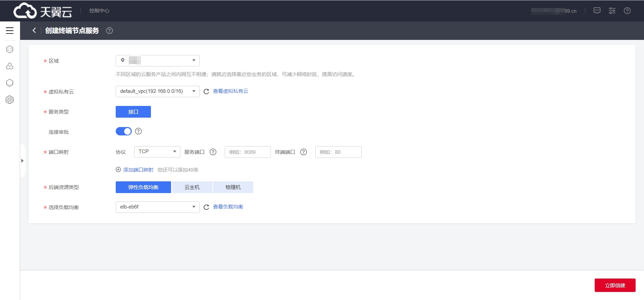Image resolution: width=644 pixels, height=300 pixels.
Task: Open the TCP protocol dropdown
Action: (x=157, y=152)
